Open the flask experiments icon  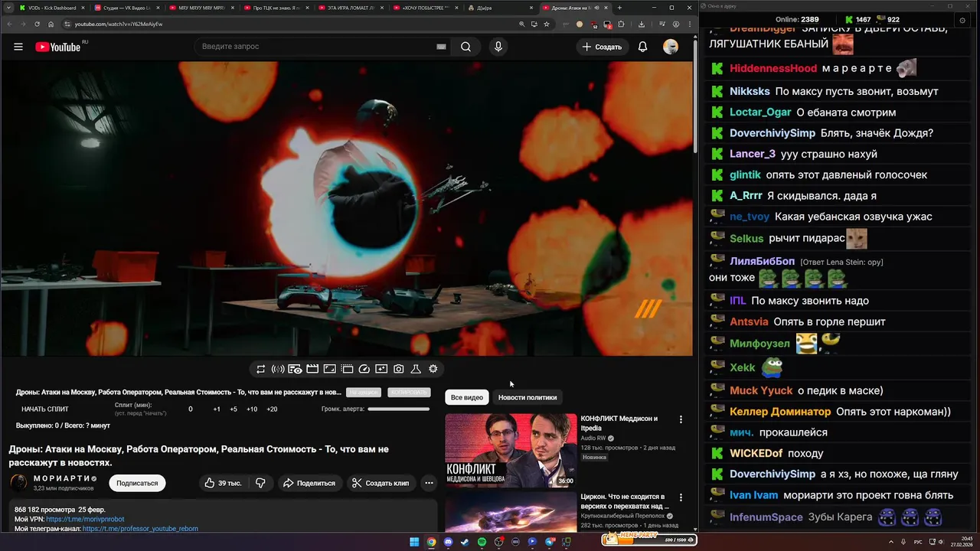(x=416, y=369)
